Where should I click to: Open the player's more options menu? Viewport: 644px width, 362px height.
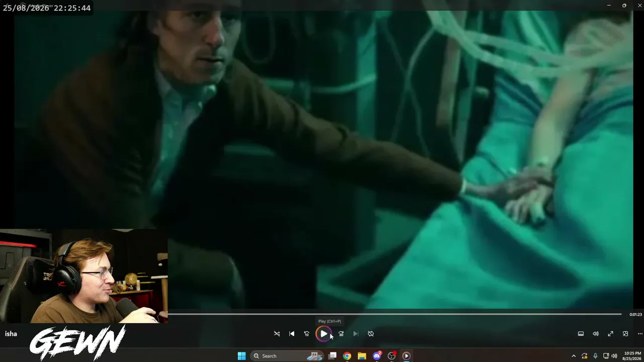coord(640,334)
